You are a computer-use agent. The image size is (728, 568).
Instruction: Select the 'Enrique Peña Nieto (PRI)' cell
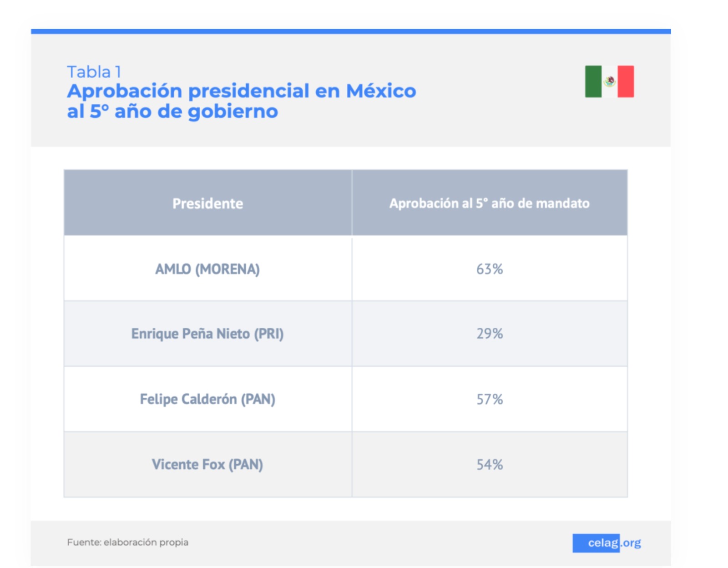207,334
